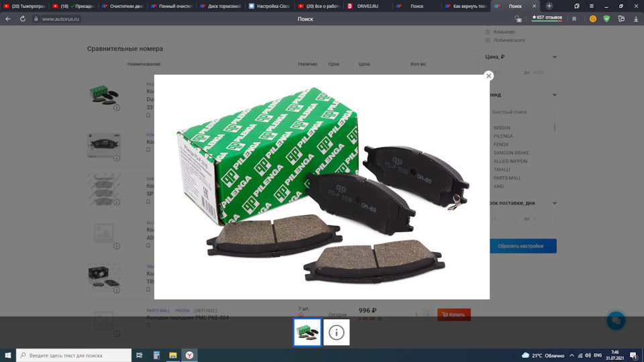Switch to the Как вернуть товар tab
The image size is (644, 362).
466,6
